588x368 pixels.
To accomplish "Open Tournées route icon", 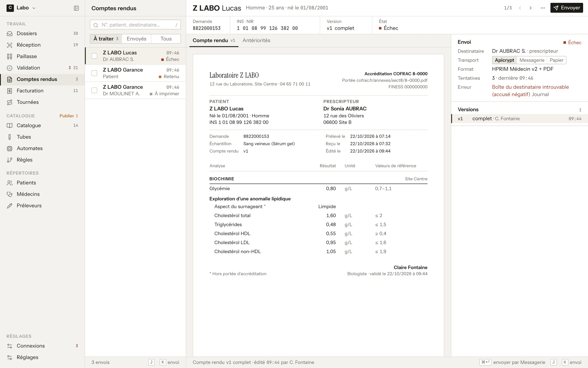I will 10,102.
